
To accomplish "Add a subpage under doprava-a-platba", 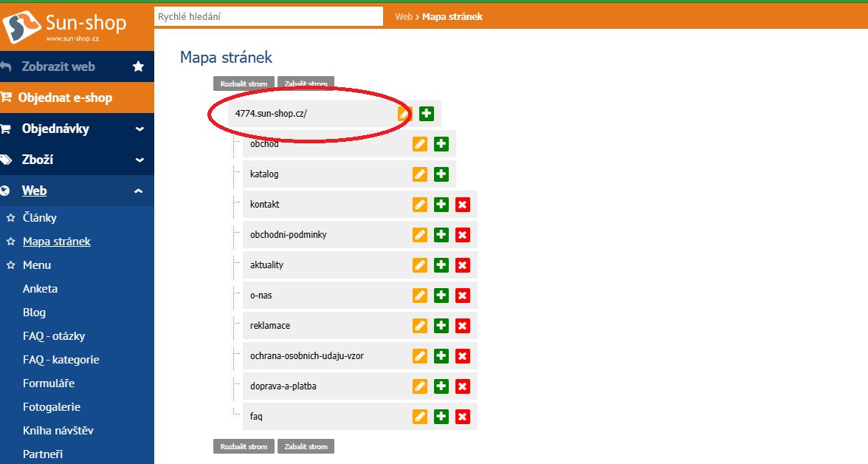I will (441, 386).
